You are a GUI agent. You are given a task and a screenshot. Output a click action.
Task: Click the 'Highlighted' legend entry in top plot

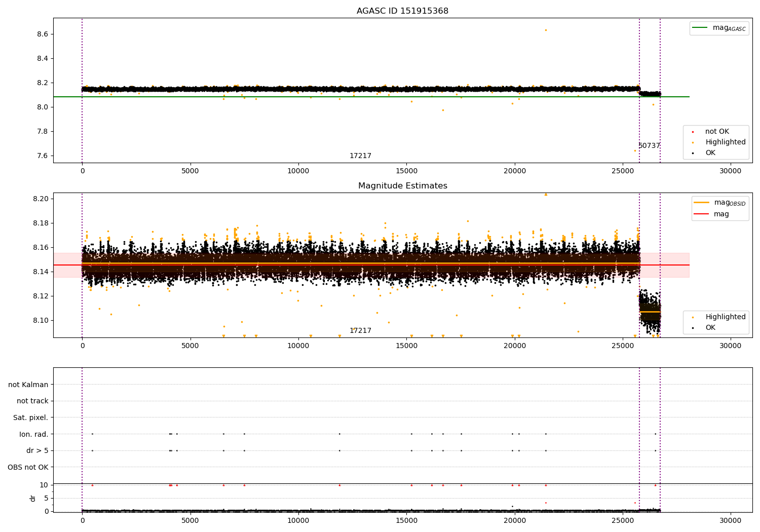[x=725, y=142]
